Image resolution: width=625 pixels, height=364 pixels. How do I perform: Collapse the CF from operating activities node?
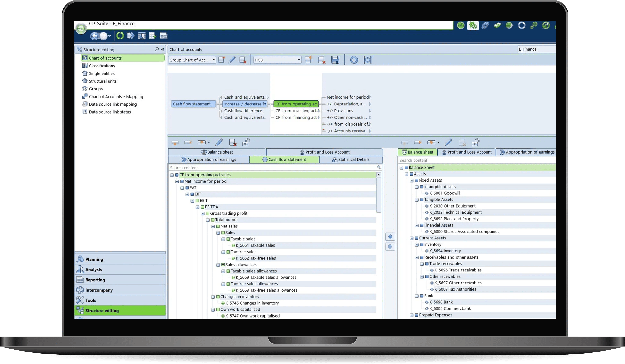click(172, 175)
